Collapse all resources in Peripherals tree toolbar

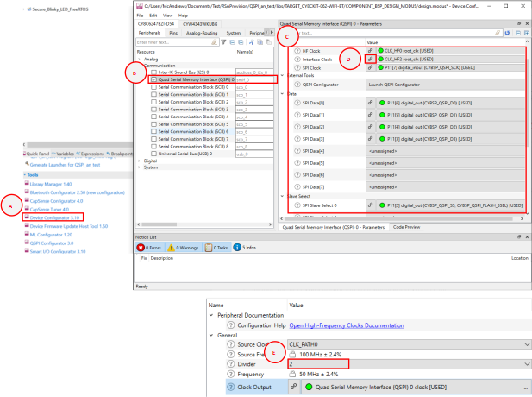(233, 42)
